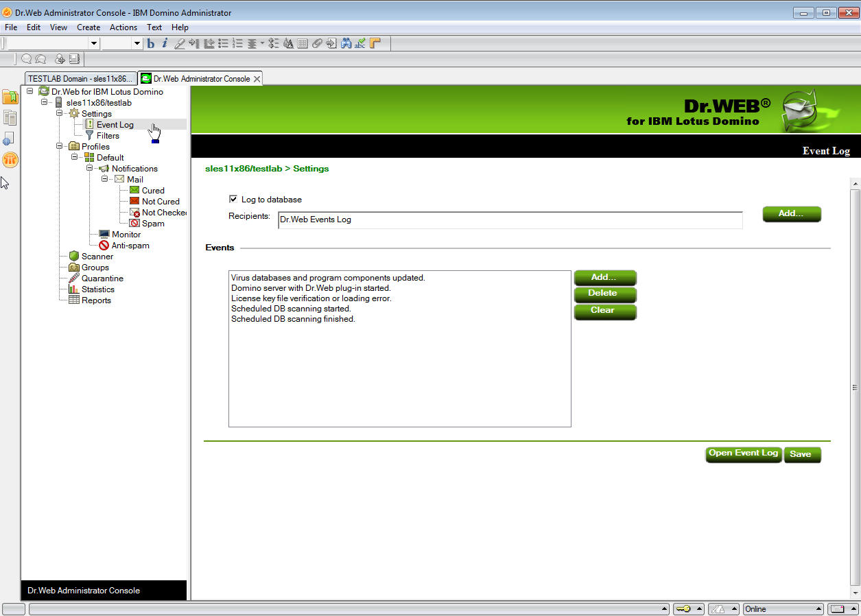Apply italic formatting with the i icon

pyautogui.click(x=165, y=43)
